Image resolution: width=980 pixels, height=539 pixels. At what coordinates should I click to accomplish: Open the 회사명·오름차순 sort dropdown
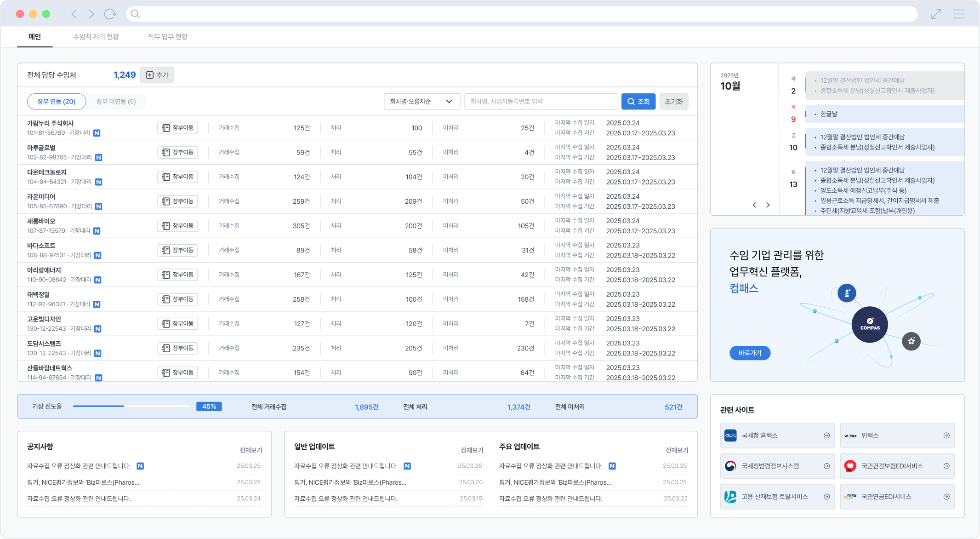coord(422,102)
